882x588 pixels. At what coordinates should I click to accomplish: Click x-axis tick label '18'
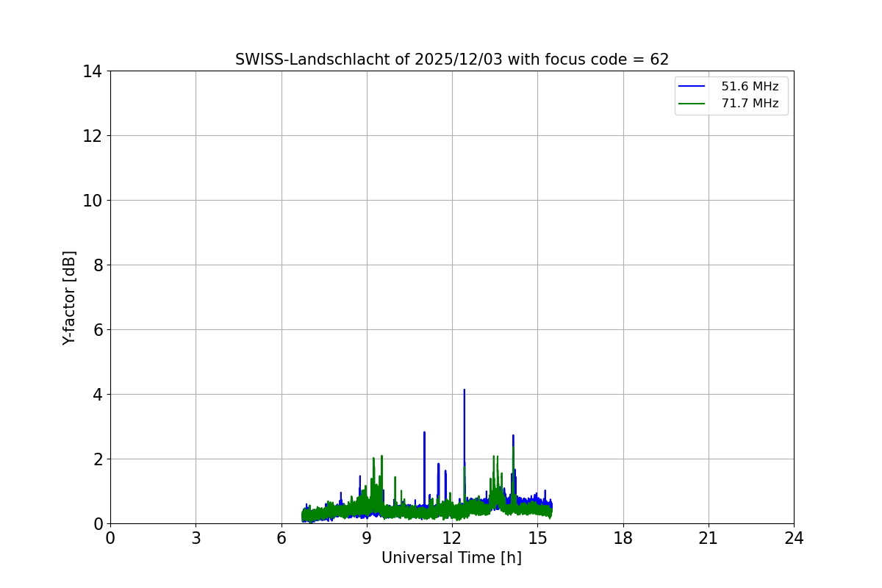[x=623, y=538]
